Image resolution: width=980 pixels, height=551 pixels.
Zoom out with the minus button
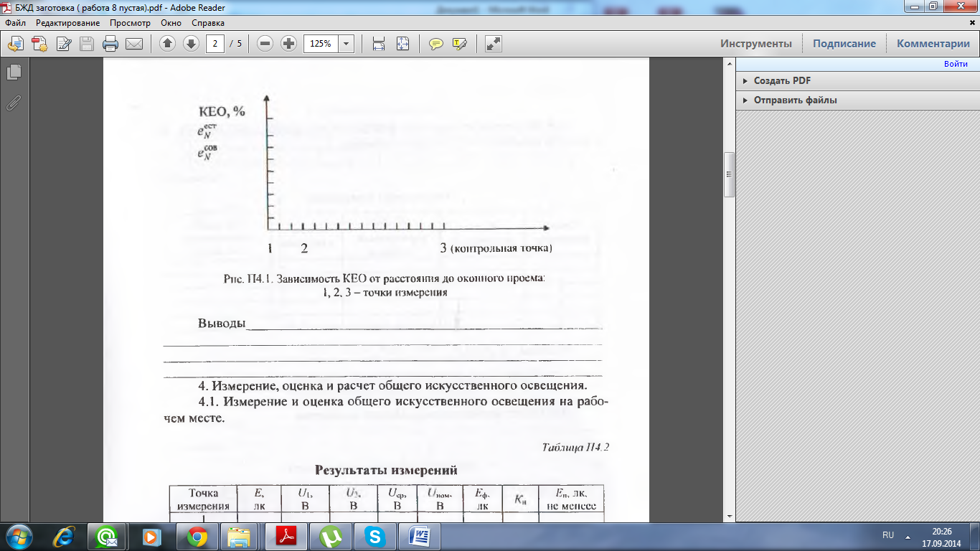[x=265, y=44]
